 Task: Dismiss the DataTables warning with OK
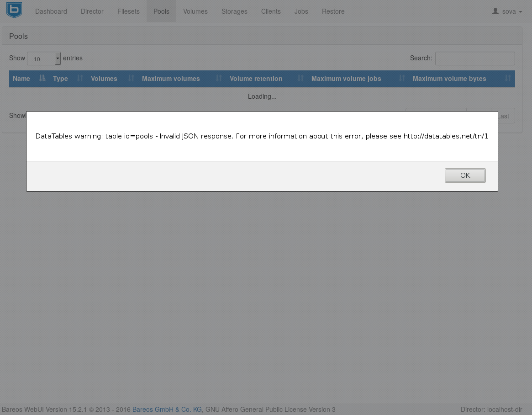tap(465, 176)
